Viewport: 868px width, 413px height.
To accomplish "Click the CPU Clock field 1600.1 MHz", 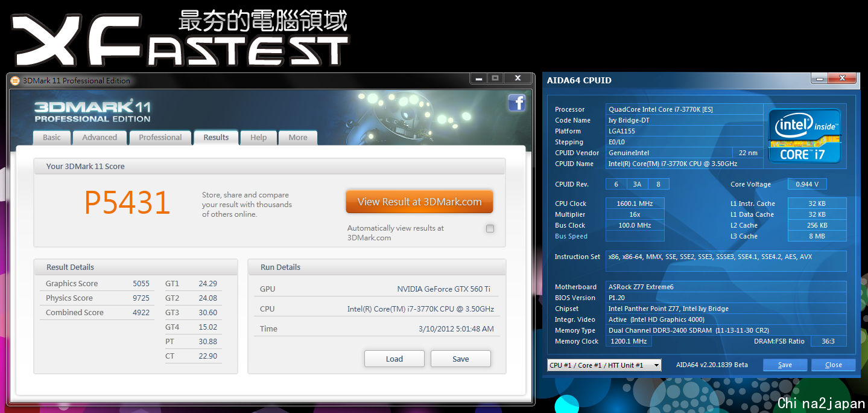I will pyautogui.click(x=635, y=203).
